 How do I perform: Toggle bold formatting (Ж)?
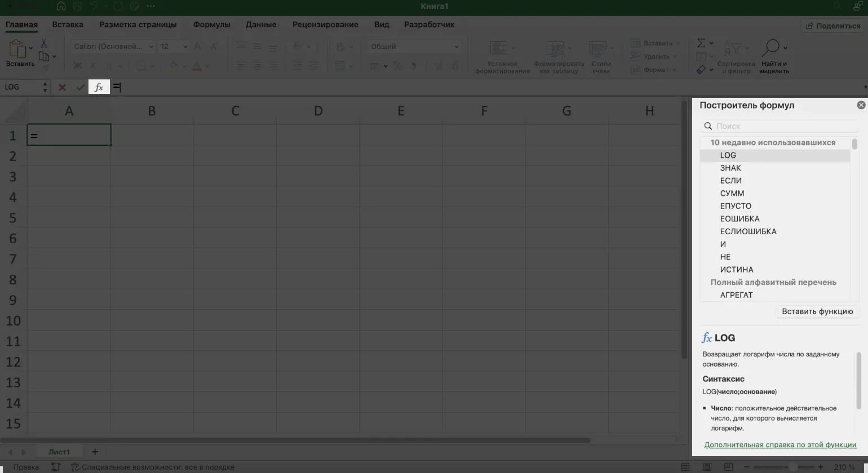[x=78, y=66]
